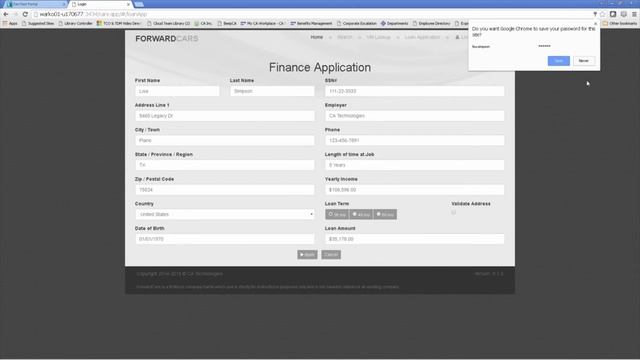The width and height of the screenshot is (640, 360).
Task: Click the browser Back arrow
Action: [6, 14]
